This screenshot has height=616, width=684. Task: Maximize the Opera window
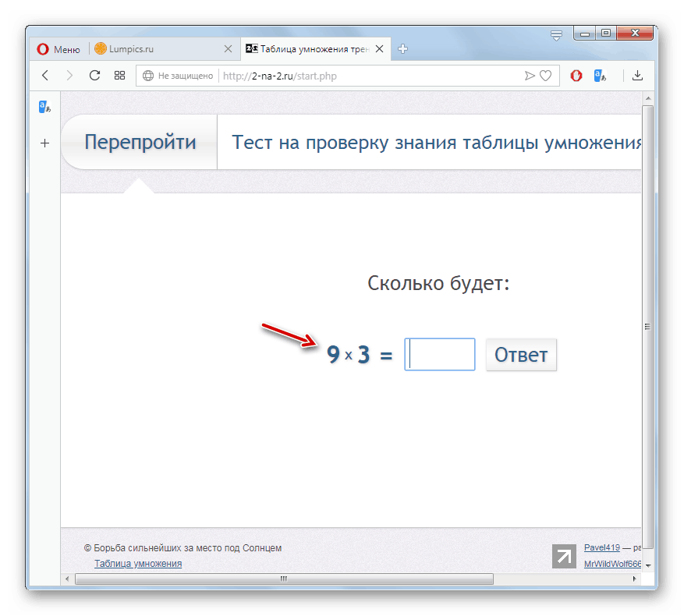point(606,34)
